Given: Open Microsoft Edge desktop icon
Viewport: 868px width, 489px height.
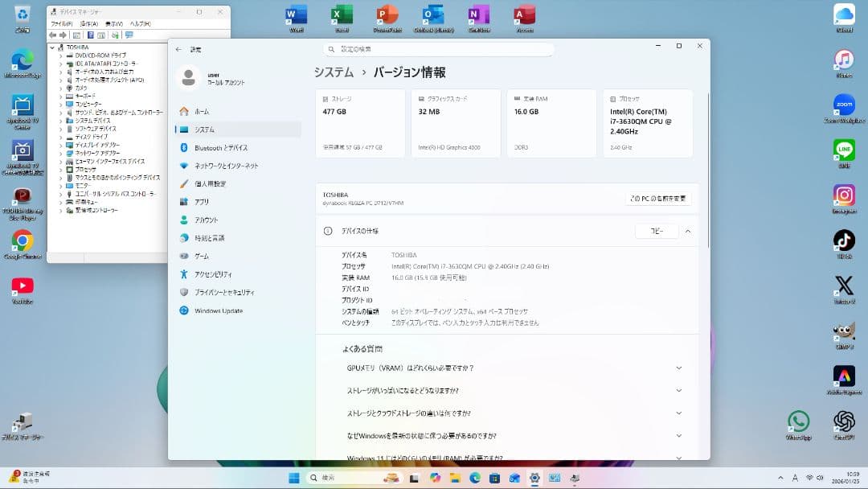Looking at the screenshot, I should tap(23, 63).
